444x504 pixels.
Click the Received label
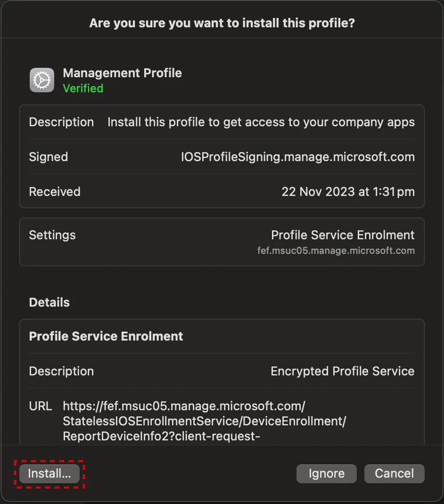(x=55, y=192)
